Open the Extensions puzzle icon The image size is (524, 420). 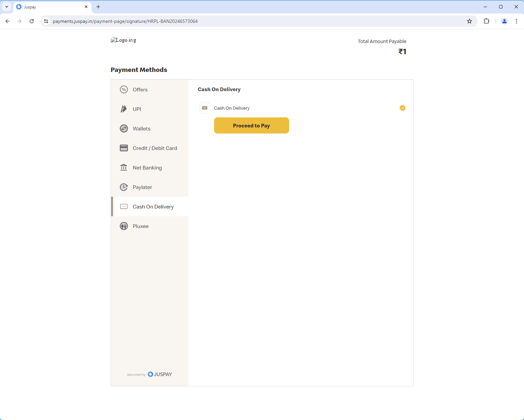486,21
